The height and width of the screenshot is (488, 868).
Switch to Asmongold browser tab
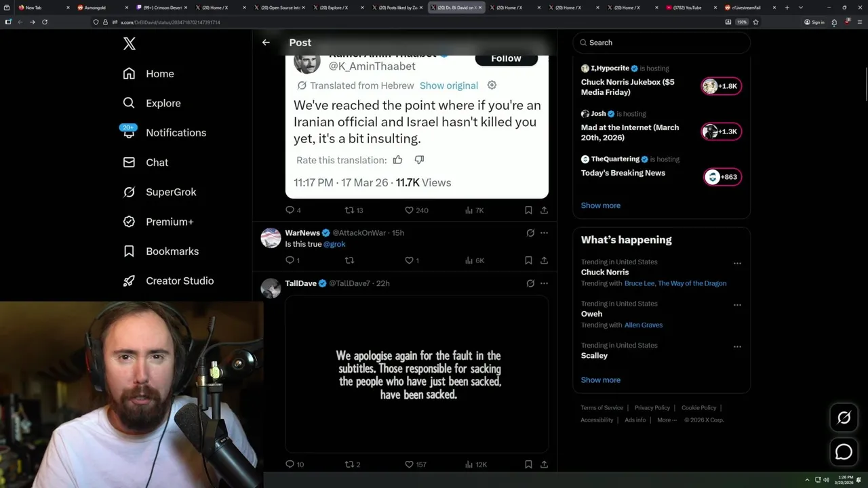[102, 7]
